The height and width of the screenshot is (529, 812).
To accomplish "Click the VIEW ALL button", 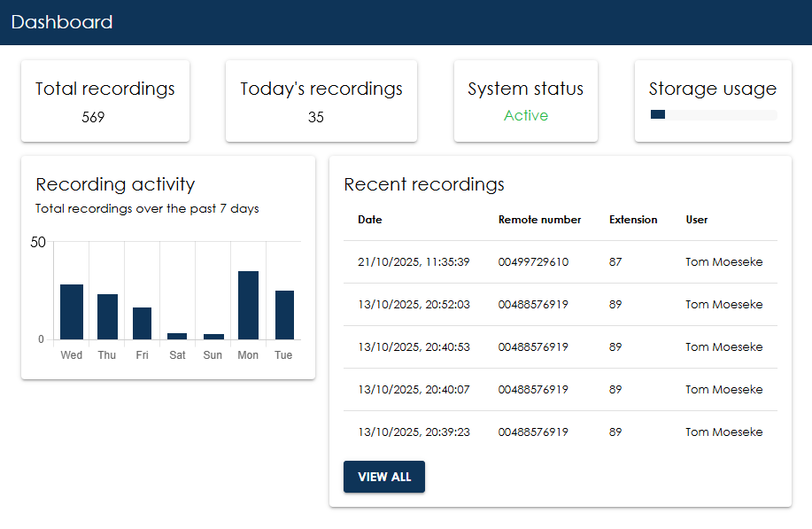I will click(383, 477).
